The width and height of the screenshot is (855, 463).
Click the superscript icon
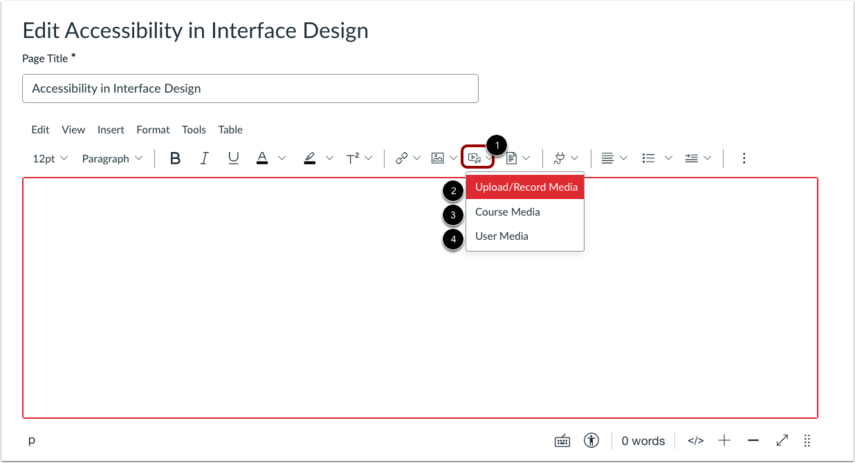coord(353,158)
